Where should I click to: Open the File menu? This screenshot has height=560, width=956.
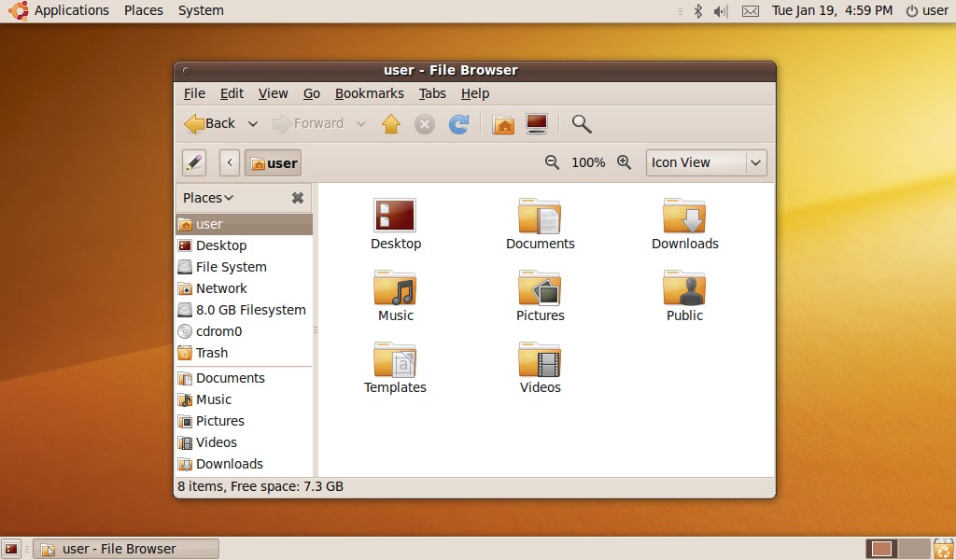tap(194, 93)
